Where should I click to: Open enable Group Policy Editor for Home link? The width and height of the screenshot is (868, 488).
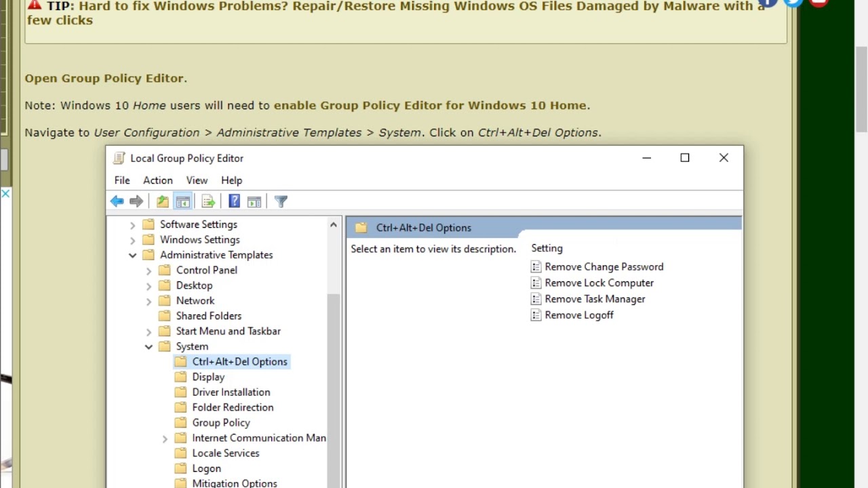tap(430, 105)
